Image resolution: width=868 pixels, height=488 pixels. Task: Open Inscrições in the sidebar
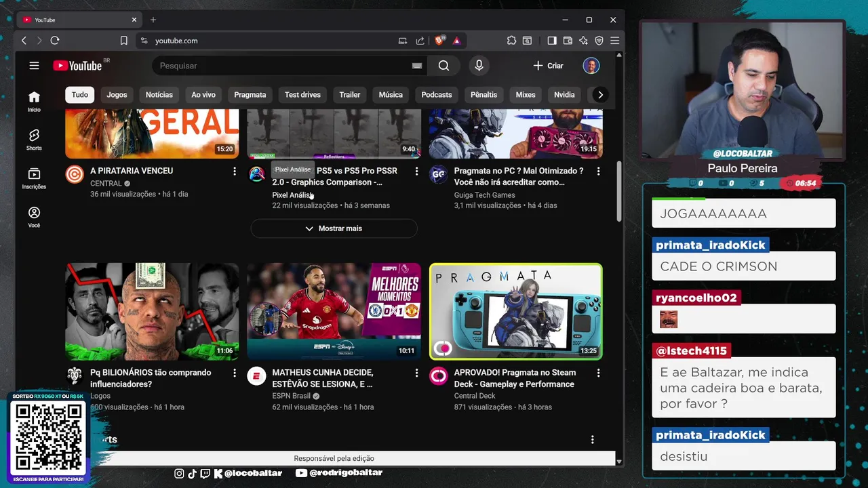coord(34,178)
